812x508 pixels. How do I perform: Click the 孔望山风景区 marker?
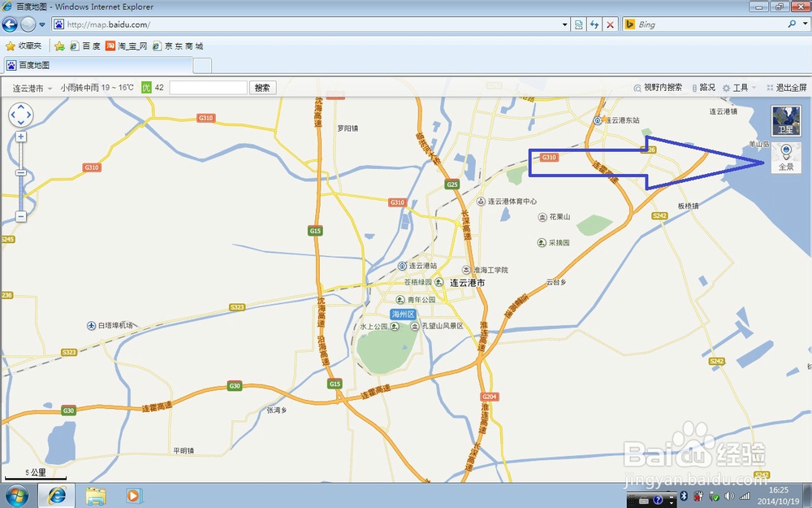415,326
